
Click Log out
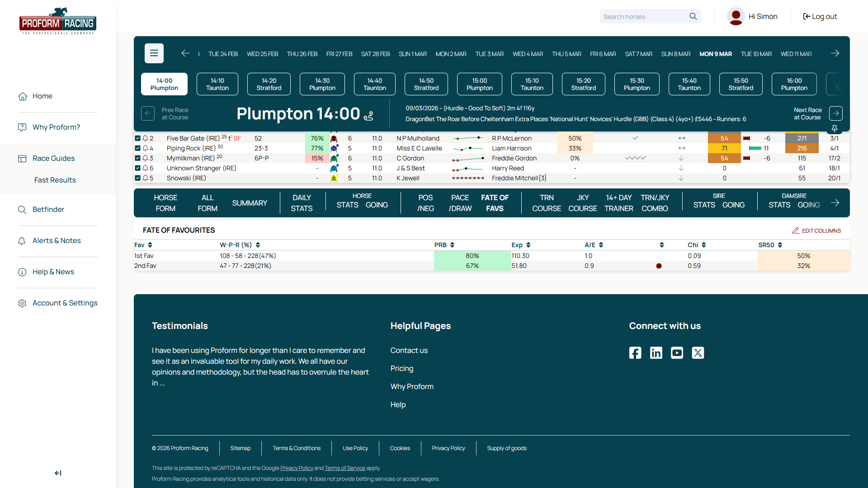(820, 17)
